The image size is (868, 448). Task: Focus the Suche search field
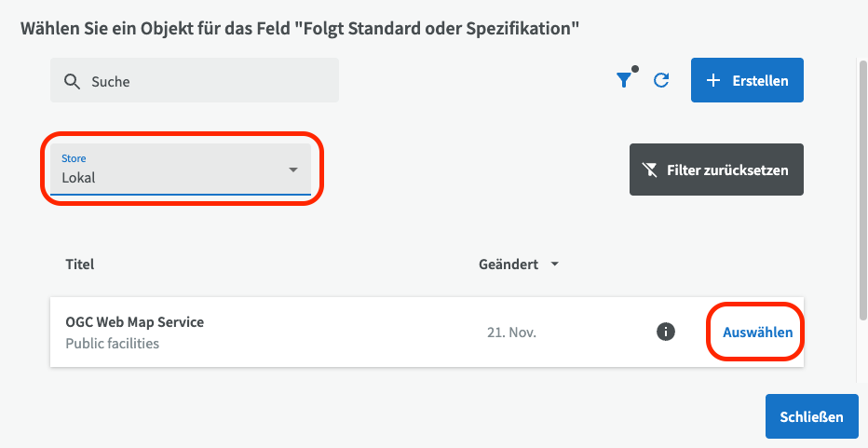[210, 82]
